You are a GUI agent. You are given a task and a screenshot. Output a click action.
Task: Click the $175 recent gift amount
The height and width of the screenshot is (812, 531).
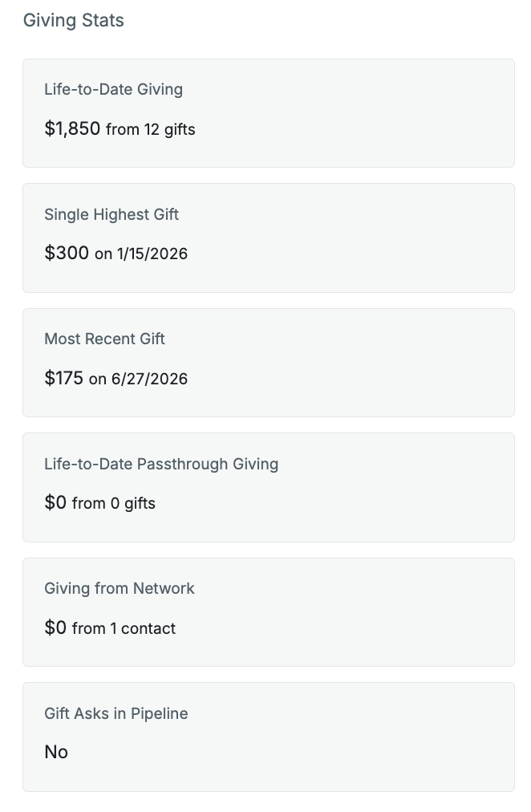click(x=63, y=378)
